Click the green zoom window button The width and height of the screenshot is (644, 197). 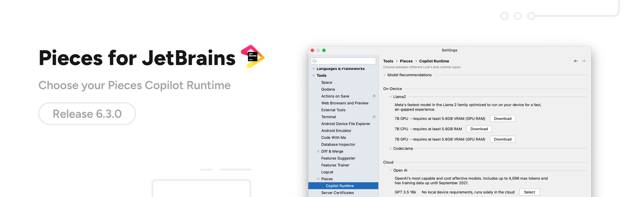point(324,50)
